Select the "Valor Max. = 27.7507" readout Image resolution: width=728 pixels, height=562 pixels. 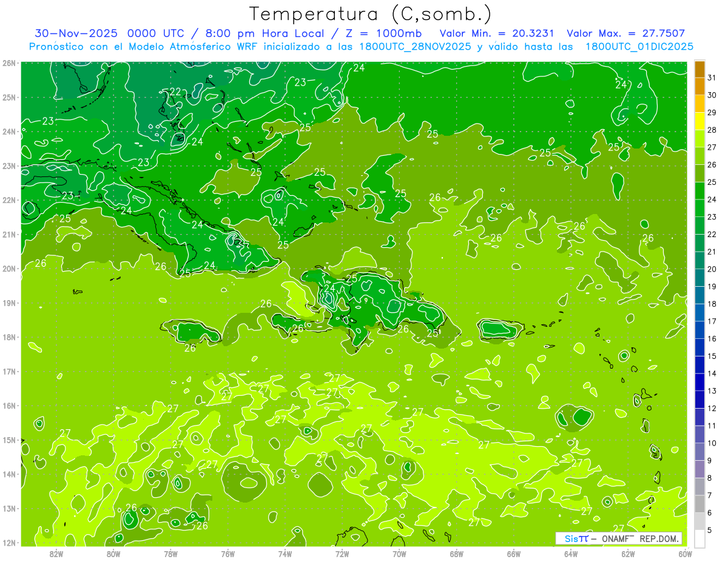tap(625, 33)
